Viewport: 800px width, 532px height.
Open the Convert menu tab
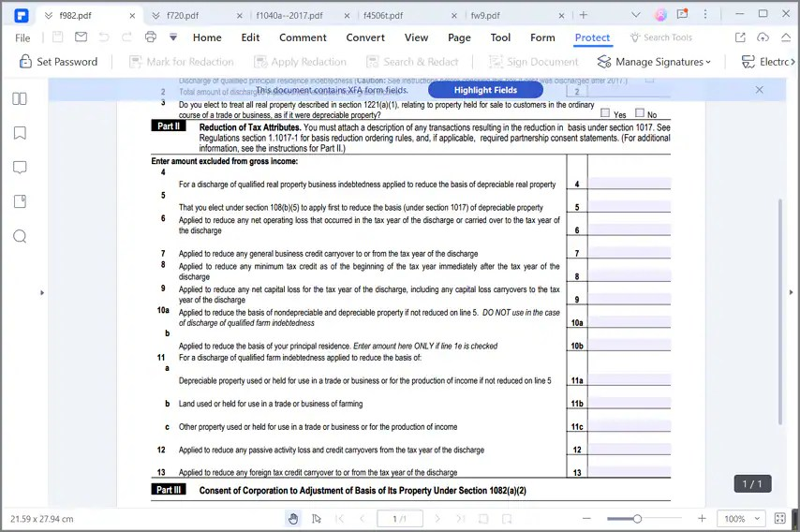365,37
